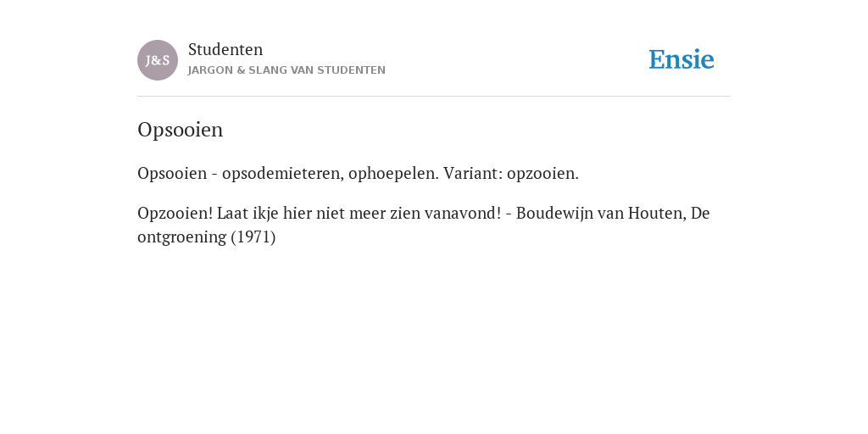The height and width of the screenshot is (434, 868).
Task: Open the Ensie logo link
Action: [x=682, y=59]
